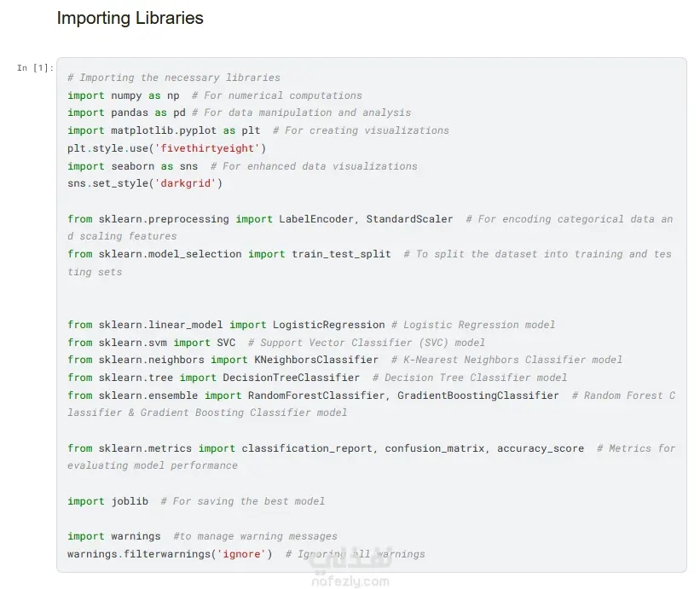Click the "Importing Libraries" heading
The height and width of the screenshot is (589, 700).
[130, 18]
